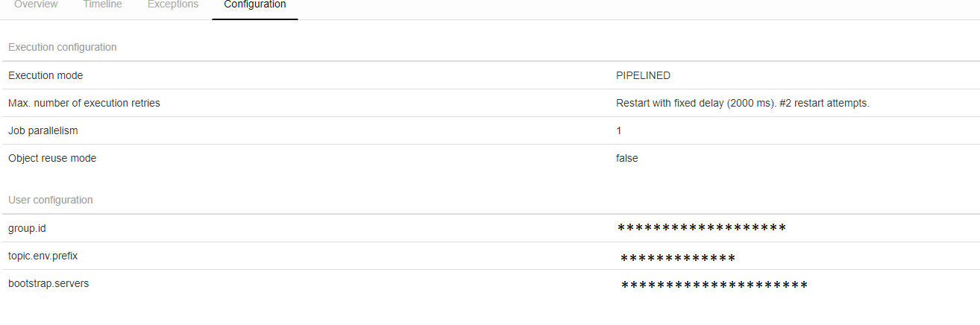The height and width of the screenshot is (325, 980).
Task: Click the Job parallelism label
Action: (x=43, y=130)
